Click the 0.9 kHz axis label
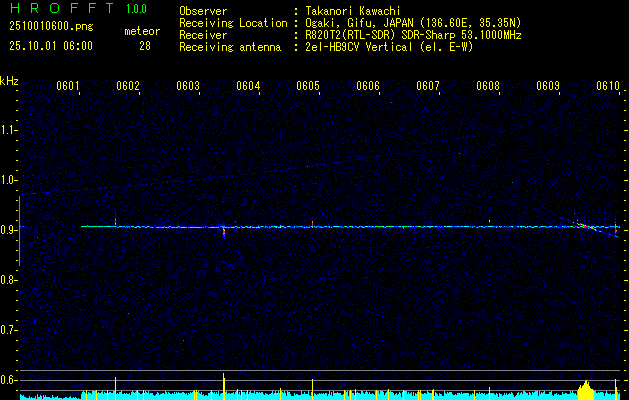The width and height of the screenshot is (629, 400). [x=8, y=230]
